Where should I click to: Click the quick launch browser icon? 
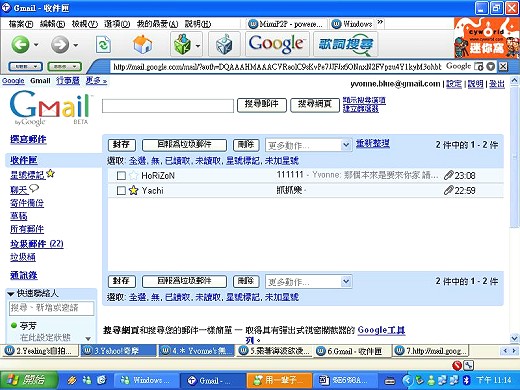[x=102, y=380]
